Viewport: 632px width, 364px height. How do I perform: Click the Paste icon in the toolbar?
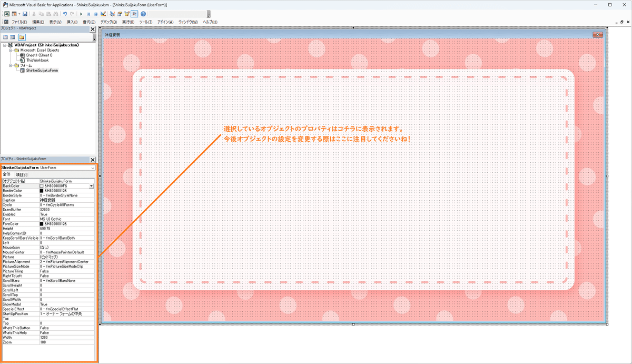48,14
